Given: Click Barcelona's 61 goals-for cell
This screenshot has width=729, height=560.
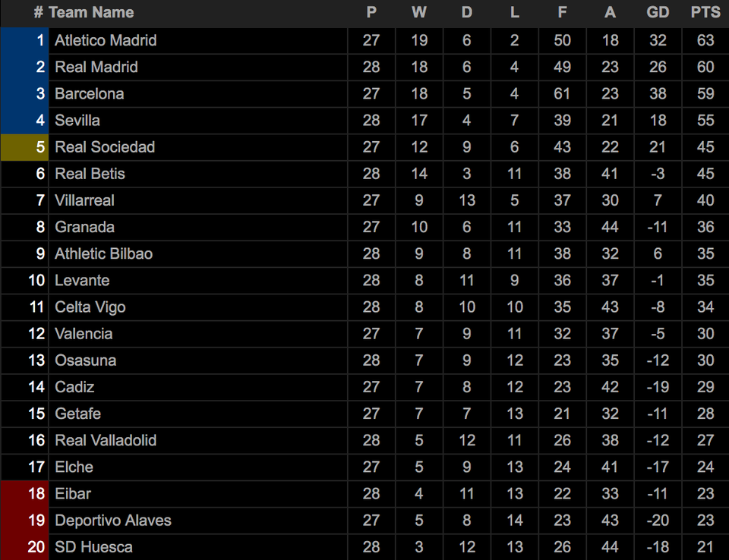Looking at the screenshot, I should click(x=562, y=94).
